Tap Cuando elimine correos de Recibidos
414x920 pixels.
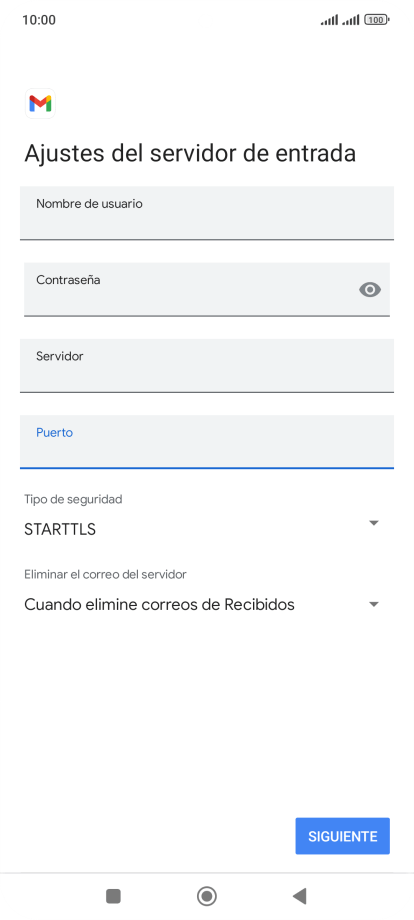pos(160,604)
